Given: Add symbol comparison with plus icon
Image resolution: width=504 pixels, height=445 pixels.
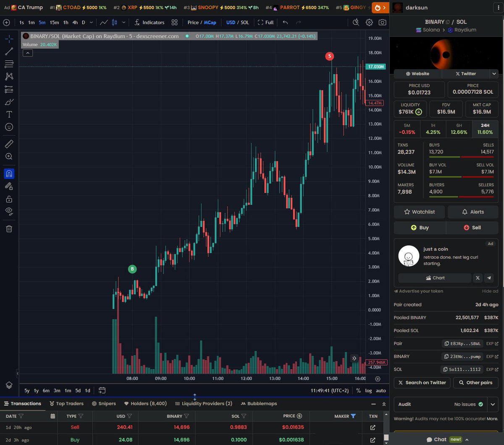Looking at the screenshot, I should pyautogui.click(x=6, y=22).
